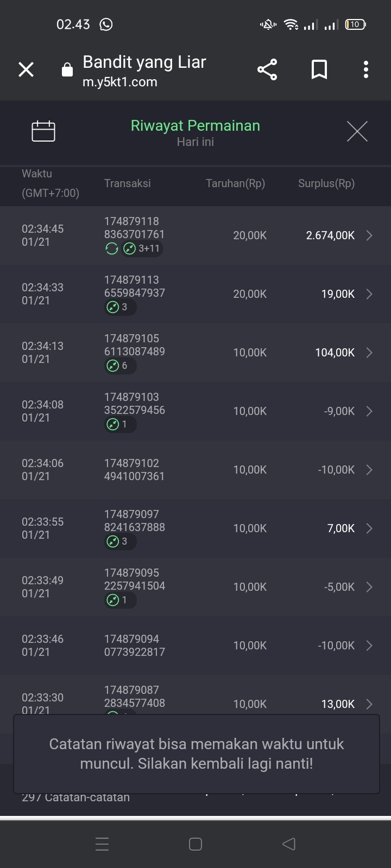
Task: Tap the Android home square button
Action: [195, 844]
